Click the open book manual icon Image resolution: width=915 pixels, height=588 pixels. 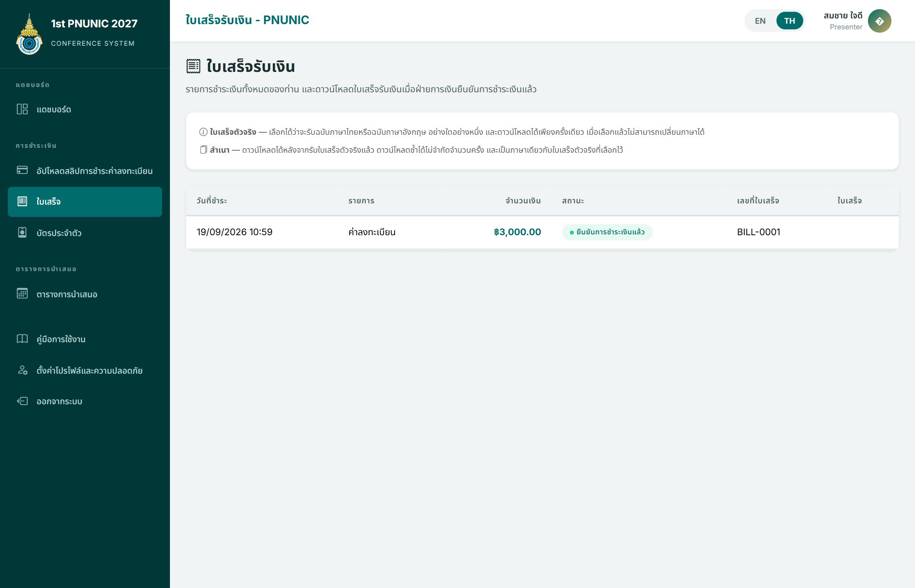[x=22, y=339]
